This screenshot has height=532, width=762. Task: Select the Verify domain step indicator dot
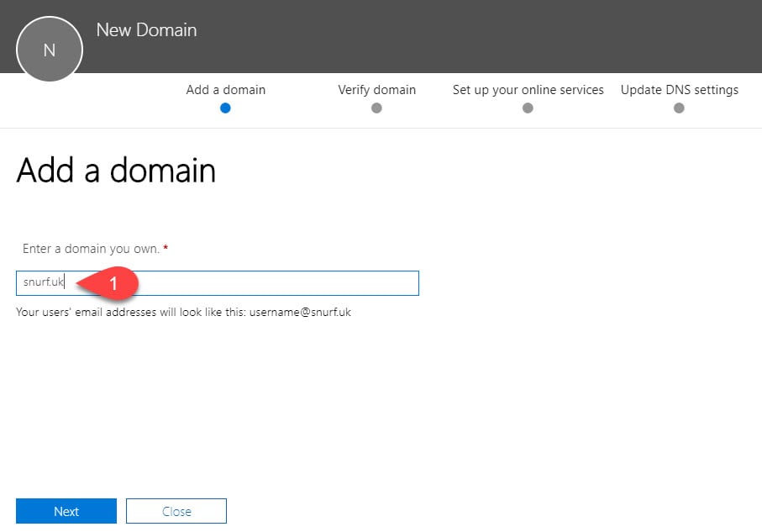pyautogui.click(x=376, y=108)
